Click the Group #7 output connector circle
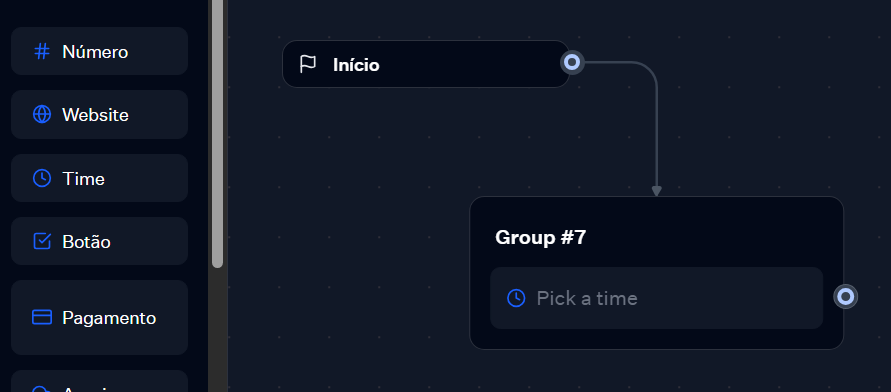 tap(846, 297)
